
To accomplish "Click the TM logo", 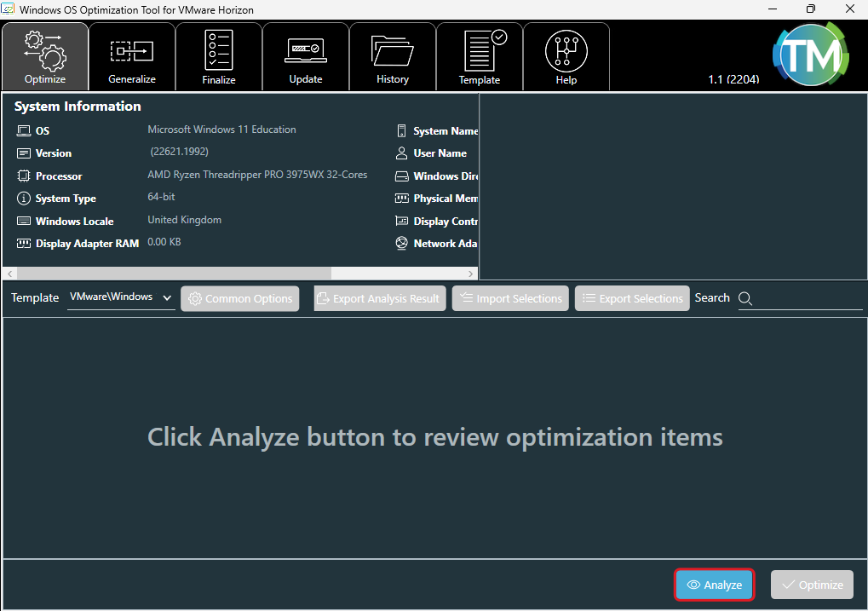I will click(x=809, y=55).
